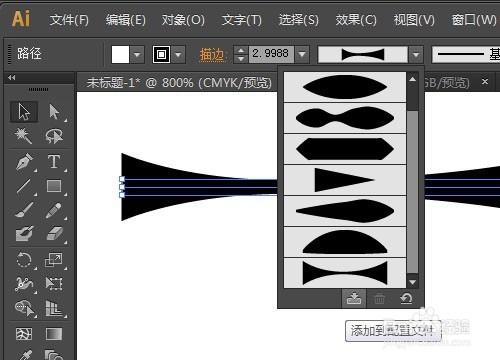Open the 对象(O) menu
The height and width of the screenshot is (360, 500).
pos(183,20)
